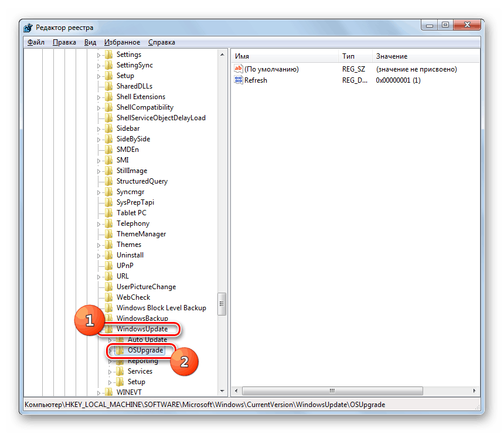Screen dimensions: 504x434
Task: Expand the Settings tree node
Action: (98, 55)
